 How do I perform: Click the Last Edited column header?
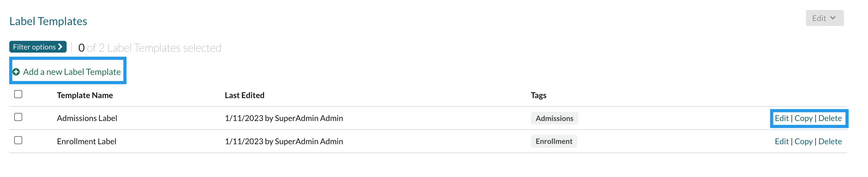click(x=244, y=96)
